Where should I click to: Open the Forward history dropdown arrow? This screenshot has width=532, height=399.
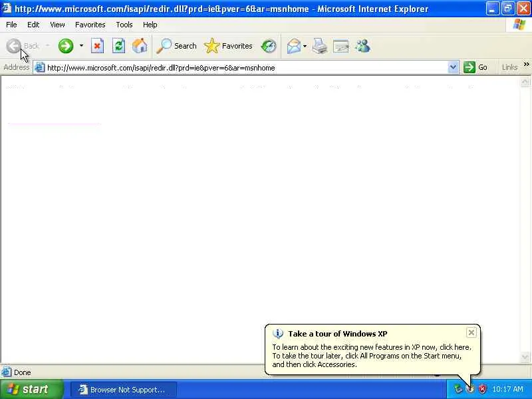pos(81,45)
